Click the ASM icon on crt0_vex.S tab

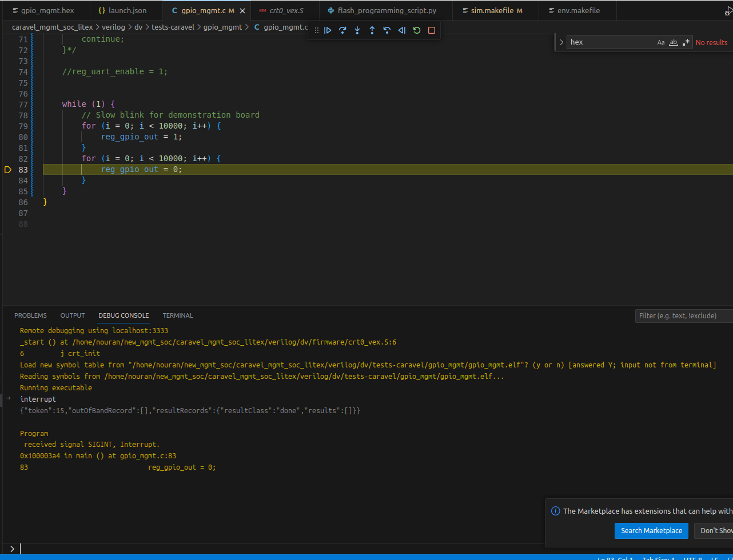[x=262, y=11]
